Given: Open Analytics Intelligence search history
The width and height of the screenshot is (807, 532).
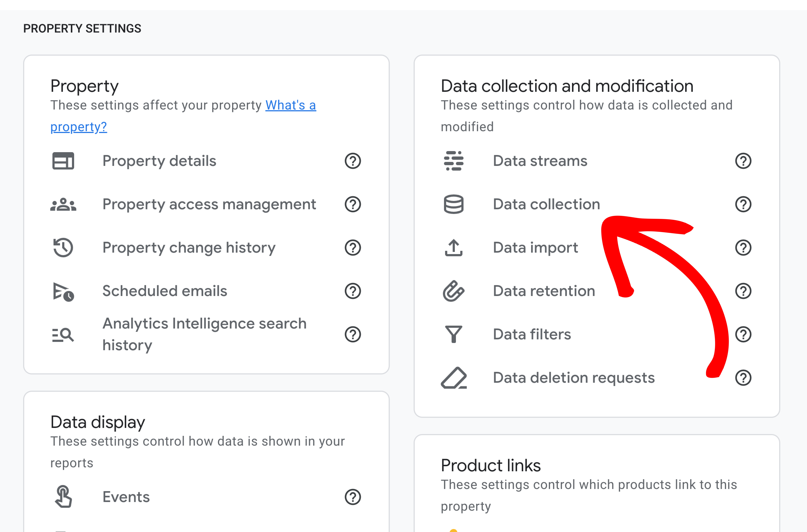Looking at the screenshot, I should tap(204, 334).
